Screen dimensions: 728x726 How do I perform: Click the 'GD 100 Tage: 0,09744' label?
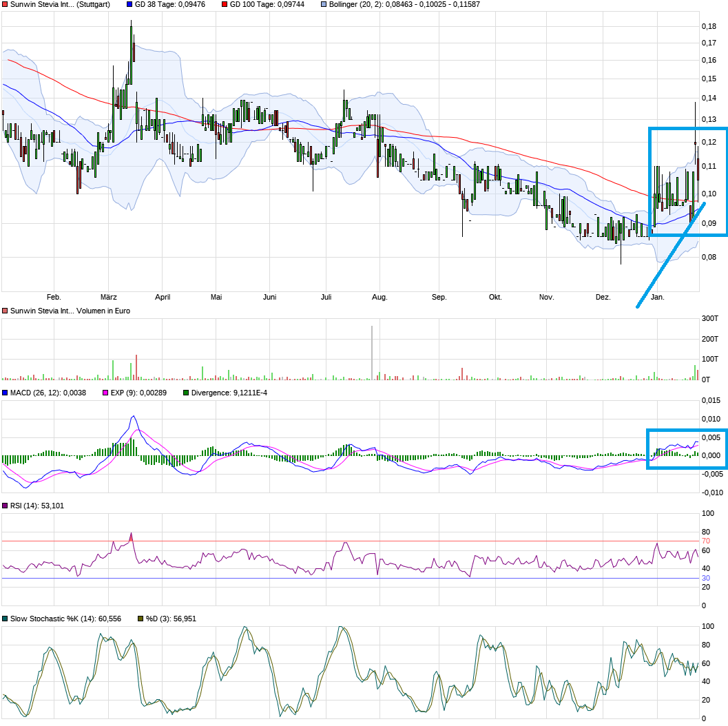[267, 4]
